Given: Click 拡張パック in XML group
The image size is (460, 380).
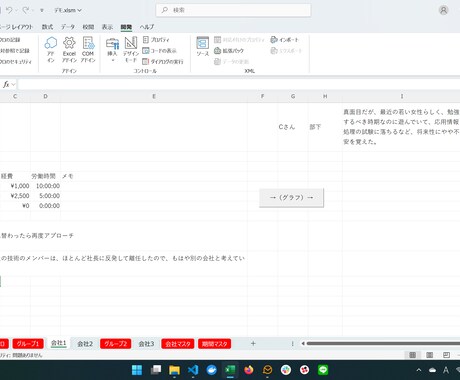Looking at the screenshot, I should [x=229, y=51].
